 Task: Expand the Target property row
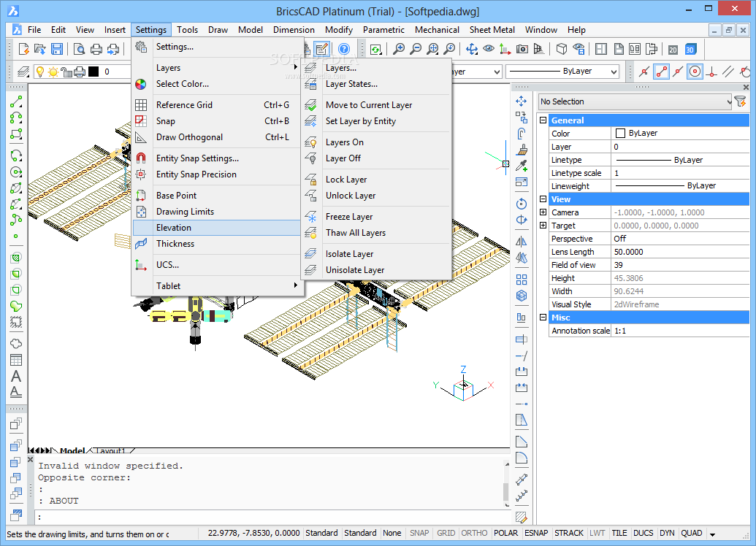543,226
